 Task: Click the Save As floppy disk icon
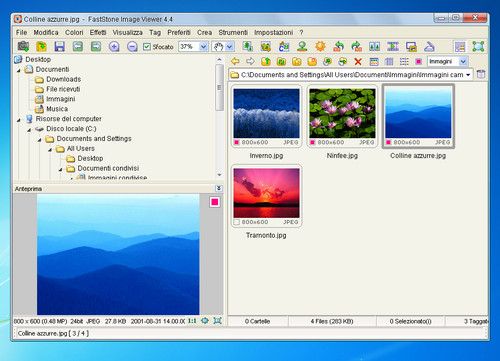coord(60,46)
